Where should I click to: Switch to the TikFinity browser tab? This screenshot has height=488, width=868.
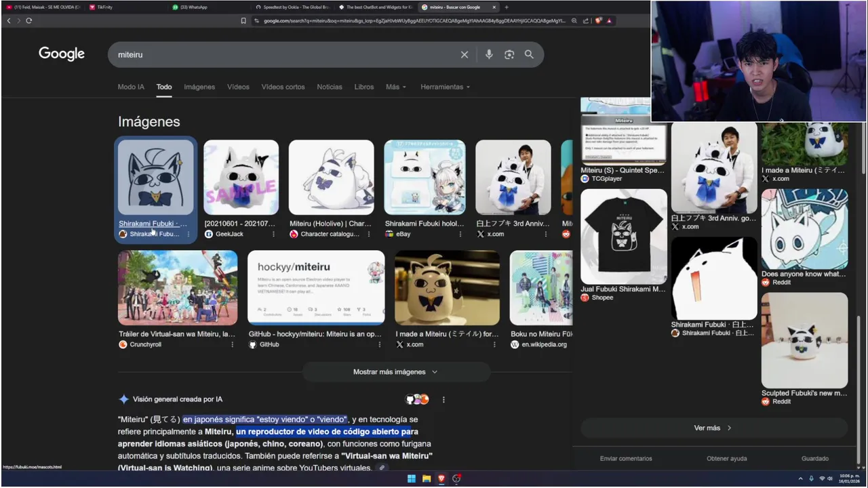click(127, 7)
